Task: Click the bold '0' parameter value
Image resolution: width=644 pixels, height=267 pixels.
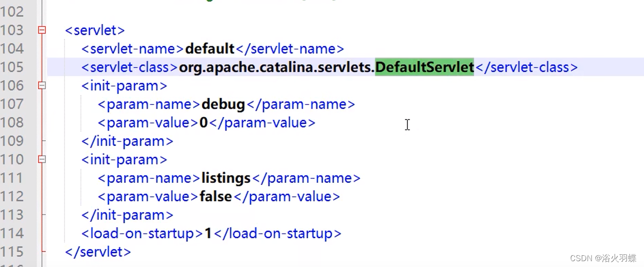Action: point(204,123)
